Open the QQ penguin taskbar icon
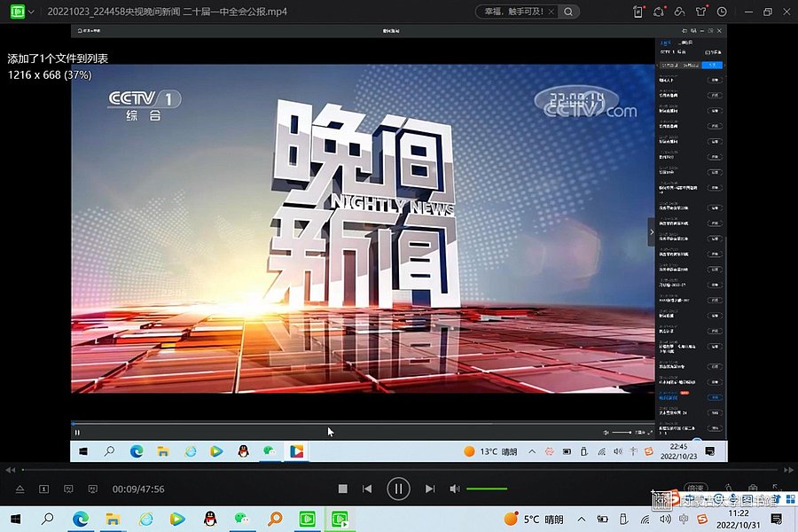The width and height of the screenshot is (798, 532). coord(209,519)
